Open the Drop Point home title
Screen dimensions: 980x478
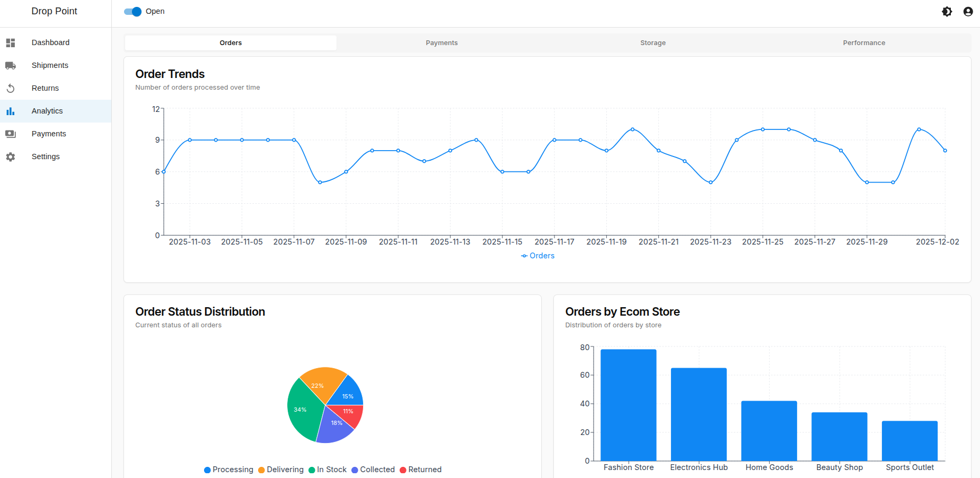coord(54,11)
